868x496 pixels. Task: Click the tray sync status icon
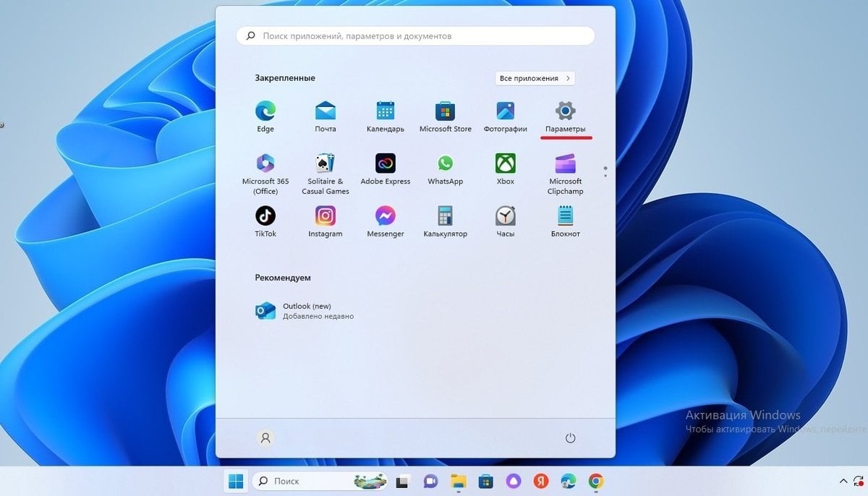coord(859,481)
